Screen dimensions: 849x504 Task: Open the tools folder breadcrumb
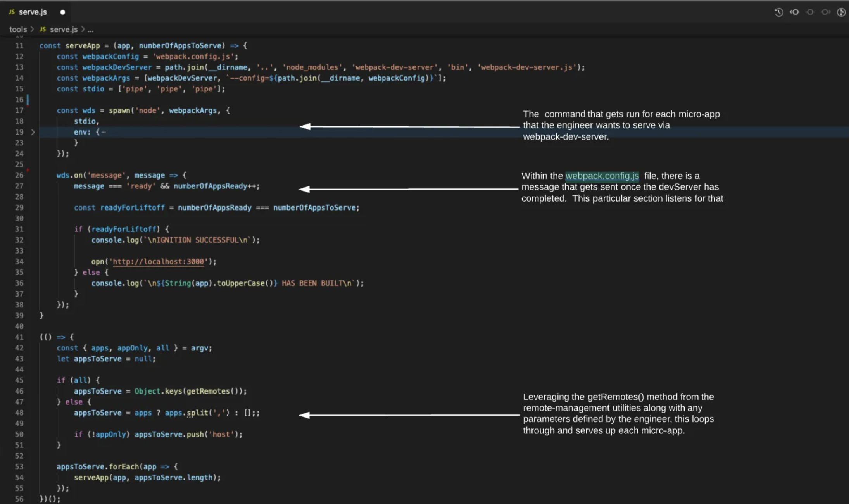[x=18, y=29]
